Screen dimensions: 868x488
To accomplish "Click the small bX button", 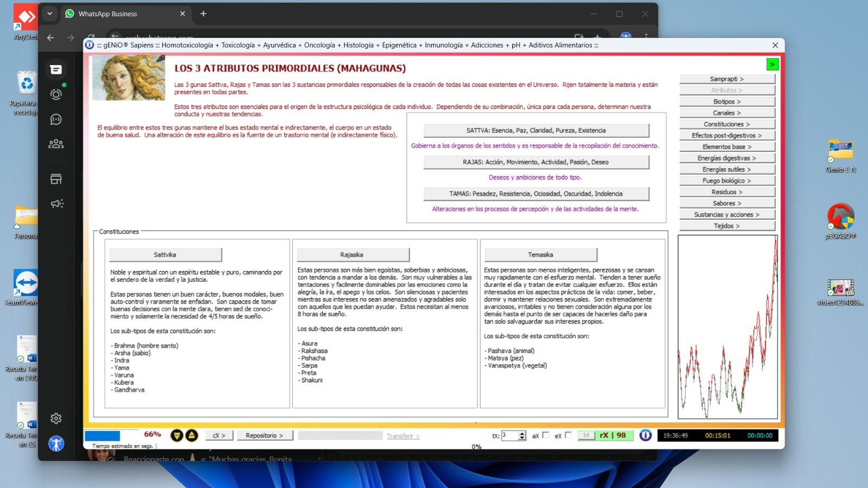I will point(586,435).
